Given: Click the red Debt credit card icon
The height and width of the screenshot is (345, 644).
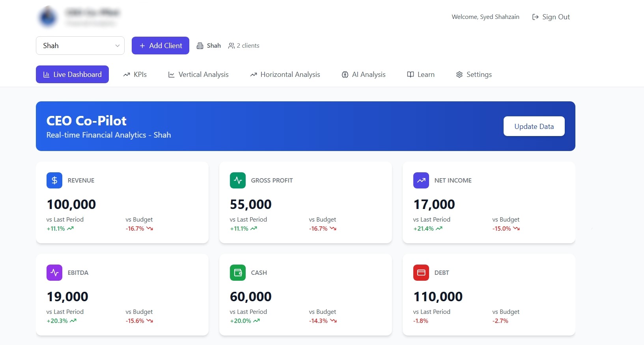Looking at the screenshot, I should pyautogui.click(x=421, y=272).
